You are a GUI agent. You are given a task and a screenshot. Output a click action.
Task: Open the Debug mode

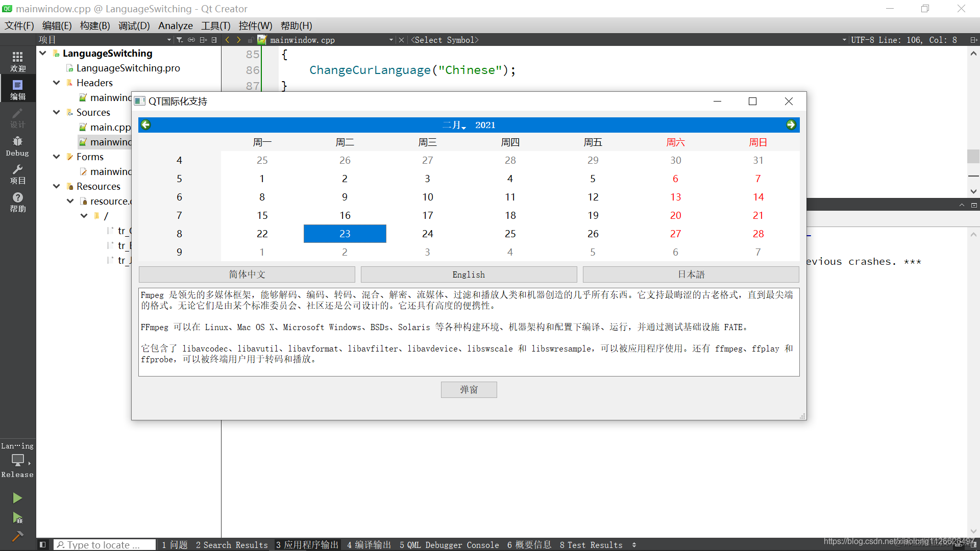coord(18,145)
